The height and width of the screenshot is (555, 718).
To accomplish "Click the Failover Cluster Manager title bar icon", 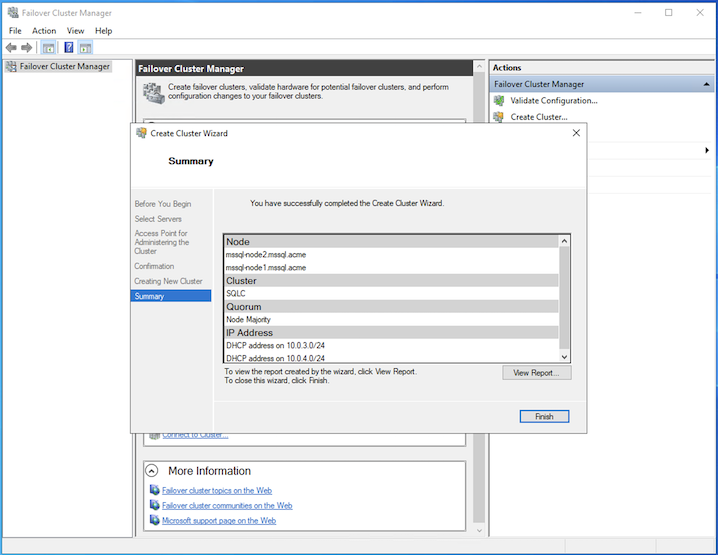I will tap(13, 12).
